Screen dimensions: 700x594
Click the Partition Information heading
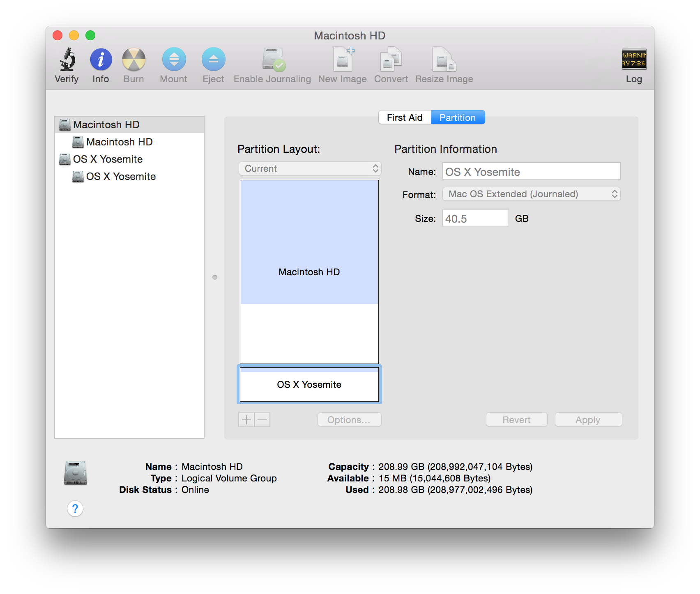coord(446,149)
